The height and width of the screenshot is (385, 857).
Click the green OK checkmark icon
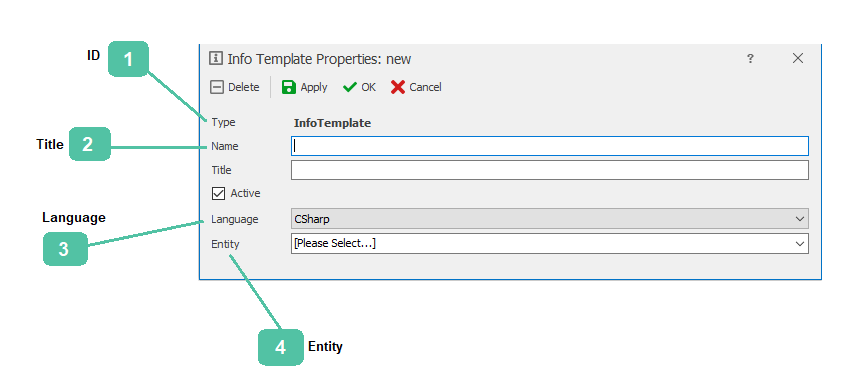point(350,87)
